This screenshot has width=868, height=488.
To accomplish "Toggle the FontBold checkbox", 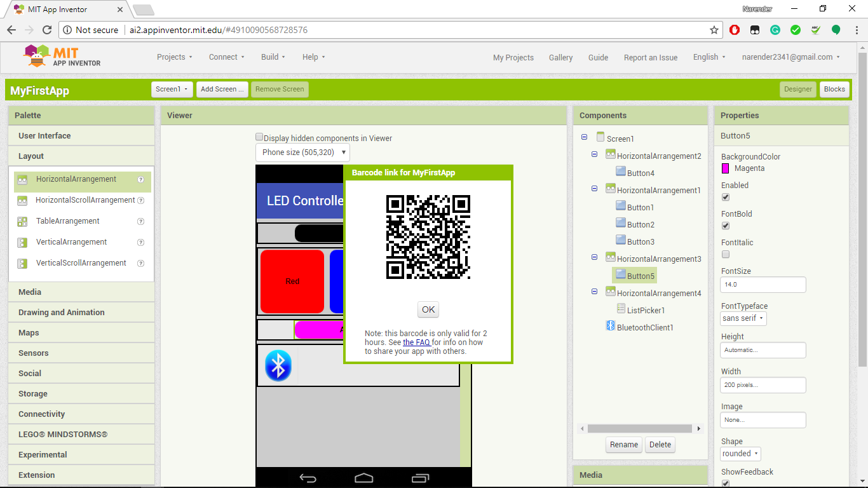I will point(726,226).
